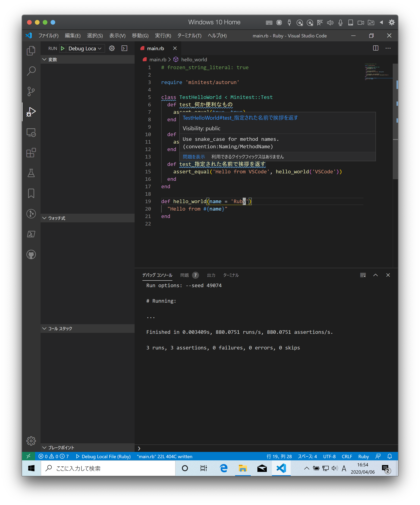Split the editor to the right
The height and width of the screenshot is (505, 420).
(376, 48)
